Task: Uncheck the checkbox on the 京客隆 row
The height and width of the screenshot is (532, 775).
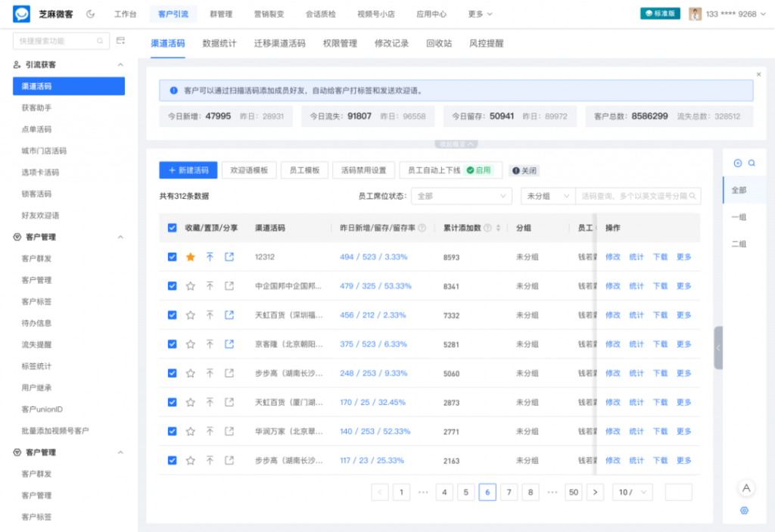Action: point(172,344)
